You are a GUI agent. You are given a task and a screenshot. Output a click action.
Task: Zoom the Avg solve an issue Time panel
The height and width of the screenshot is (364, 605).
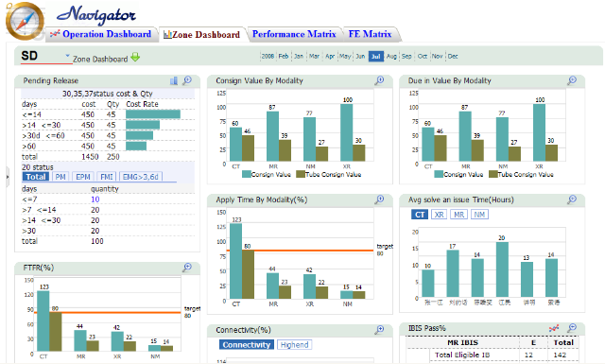572,199
